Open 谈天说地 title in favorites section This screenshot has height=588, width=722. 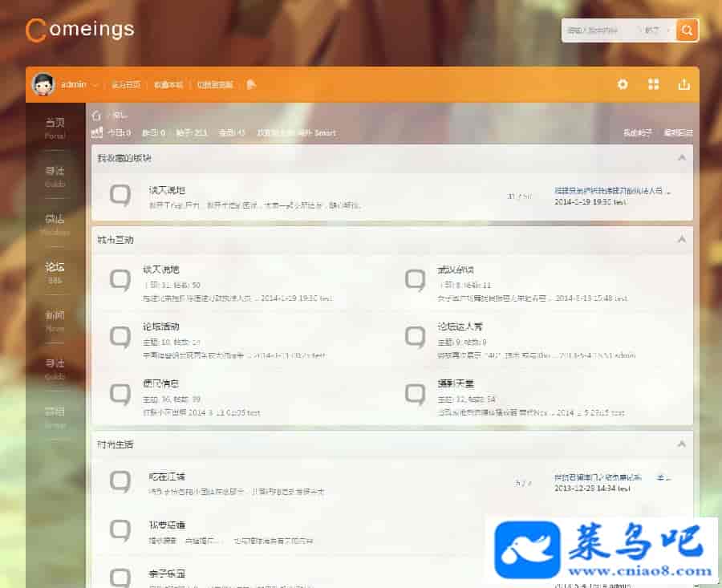click(167, 189)
